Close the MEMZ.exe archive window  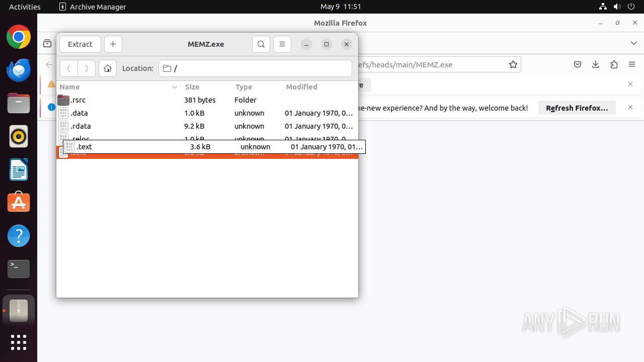click(x=347, y=44)
